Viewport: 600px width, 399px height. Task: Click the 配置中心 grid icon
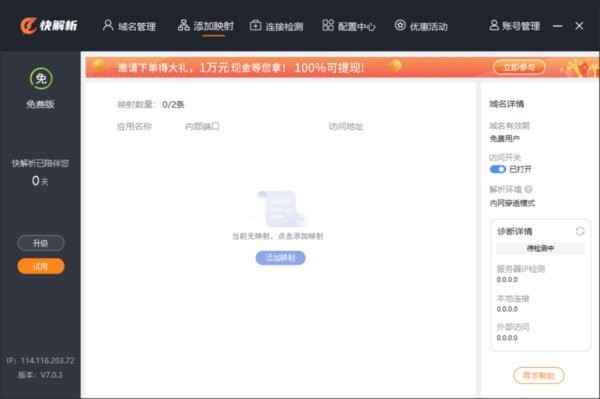coord(328,25)
